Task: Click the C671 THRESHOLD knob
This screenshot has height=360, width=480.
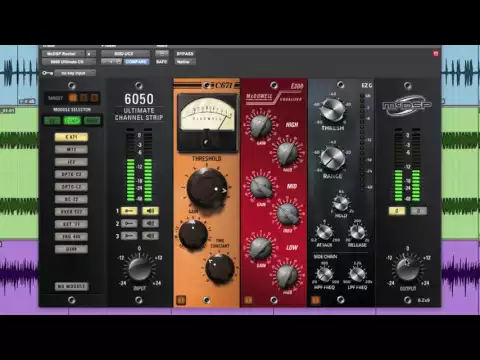Action: click(x=206, y=188)
